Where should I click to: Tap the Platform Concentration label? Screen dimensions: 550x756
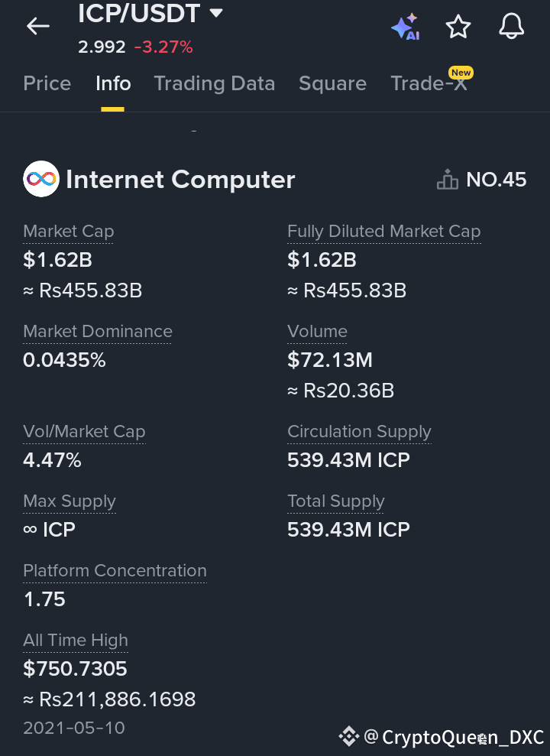click(115, 570)
